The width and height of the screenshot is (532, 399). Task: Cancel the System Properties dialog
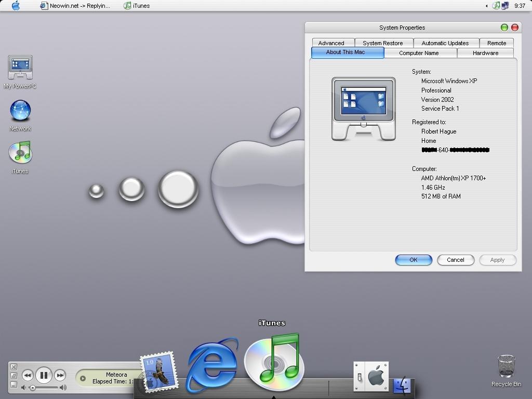[456, 260]
